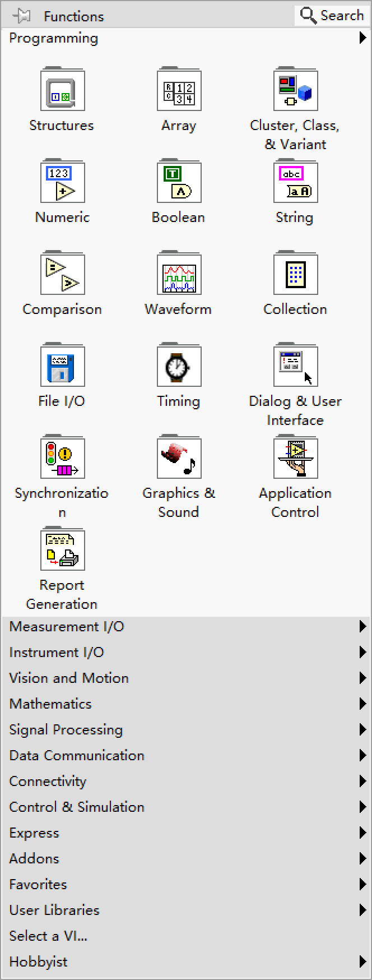Pin the Functions palette with thumbtack
Image resolution: width=372 pixels, height=980 pixels.
click(x=22, y=16)
